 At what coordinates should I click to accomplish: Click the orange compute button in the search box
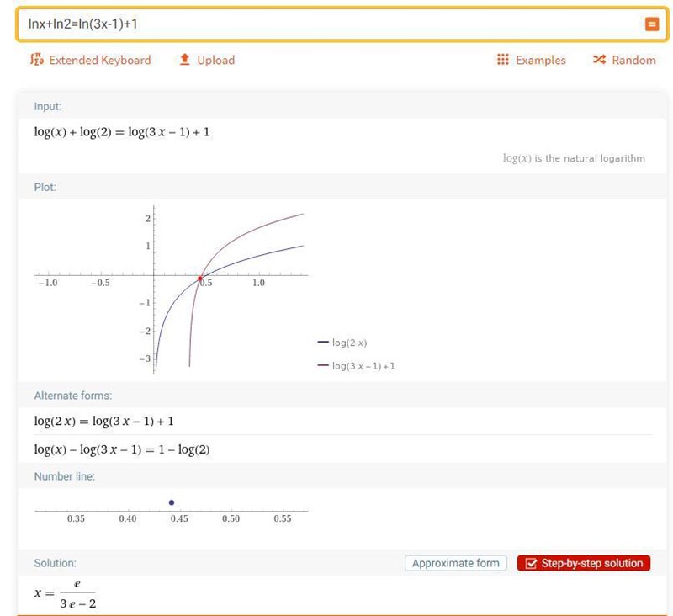click(x=651, y=24)
